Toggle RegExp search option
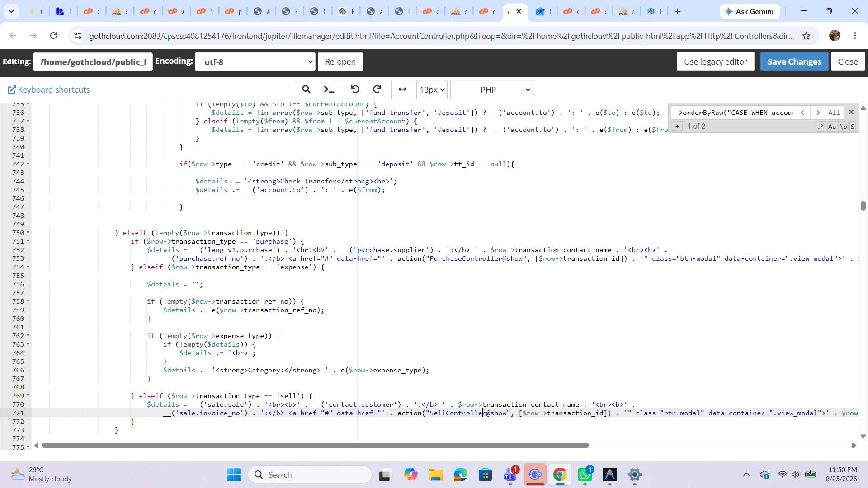868x488 pixels. [x=821, y=127]
